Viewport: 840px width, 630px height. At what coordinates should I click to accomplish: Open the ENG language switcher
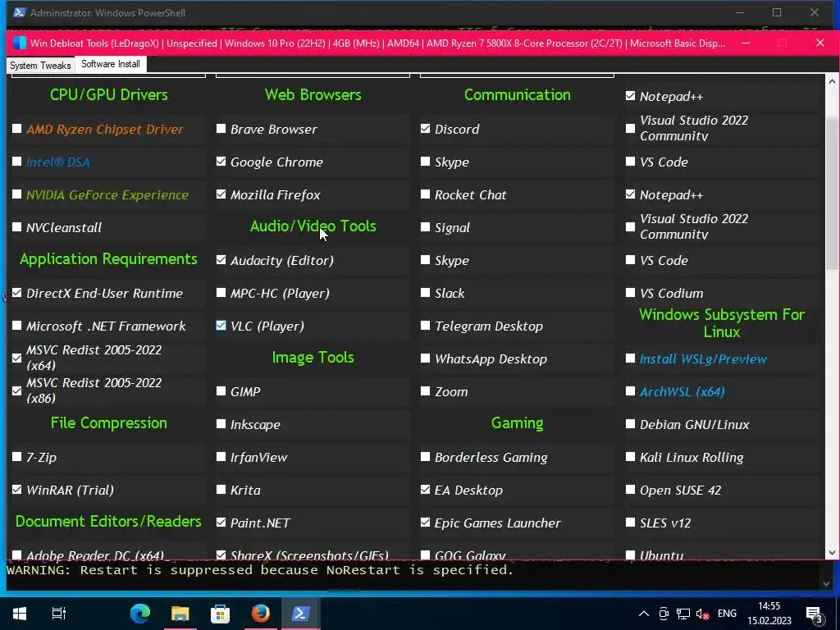[727, 614]
